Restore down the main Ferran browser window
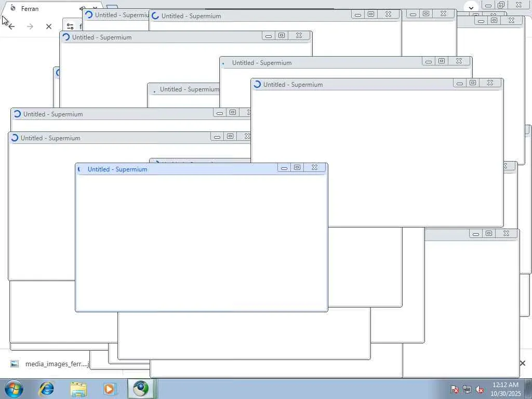 click(501, 5)
